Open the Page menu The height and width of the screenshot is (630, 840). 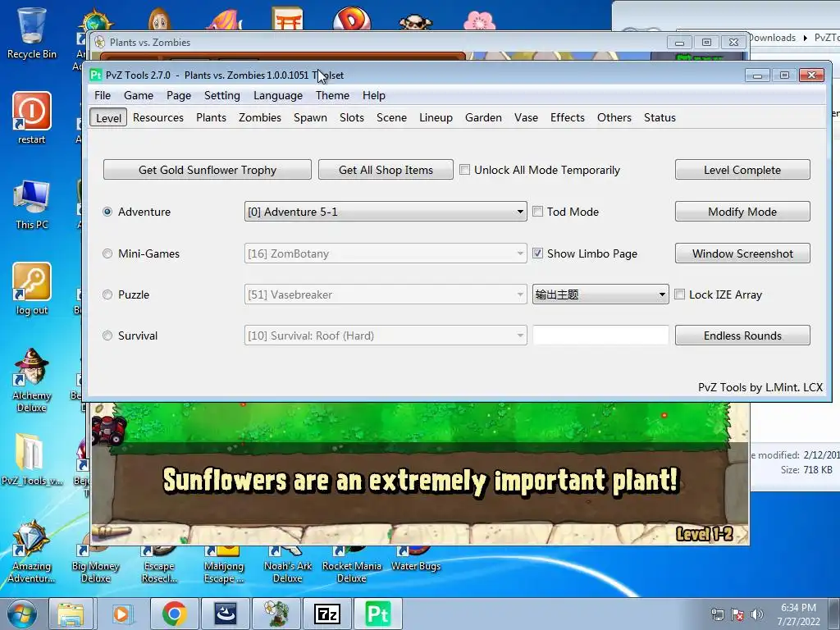pos(178,95)
